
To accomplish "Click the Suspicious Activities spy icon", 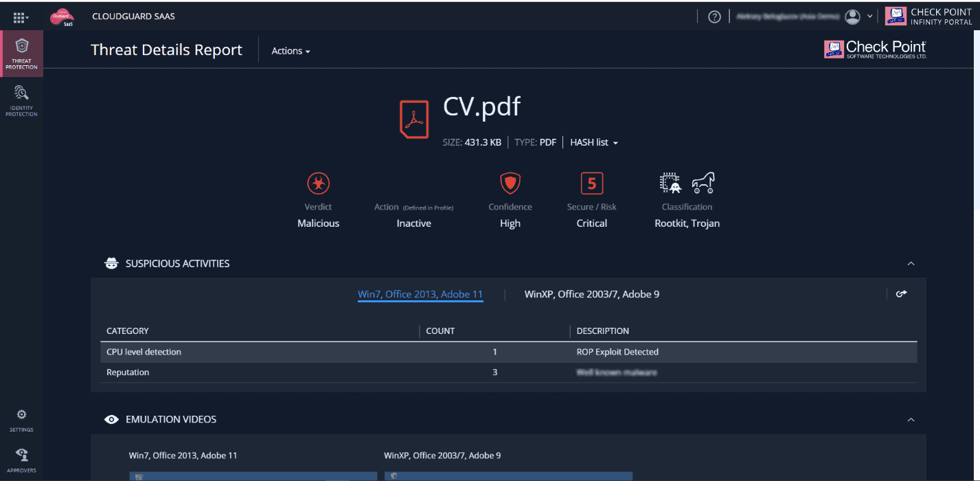I will click(111, 263).
